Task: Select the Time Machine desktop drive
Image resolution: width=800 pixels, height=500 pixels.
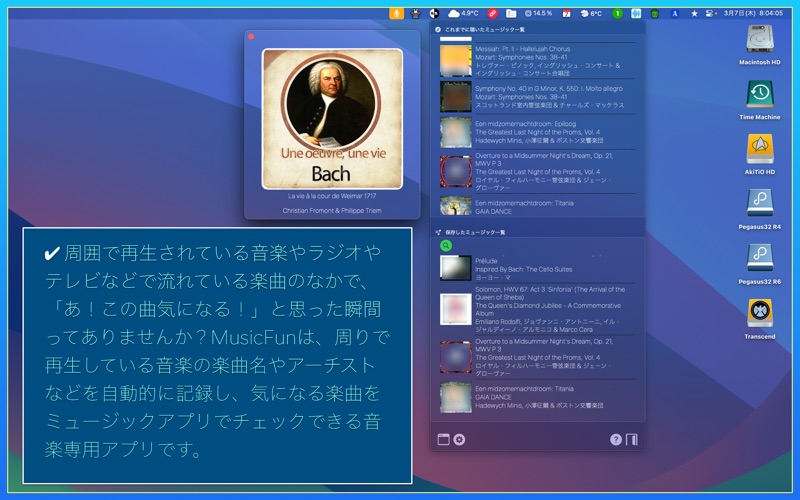Action: click(x=760, y=100)
